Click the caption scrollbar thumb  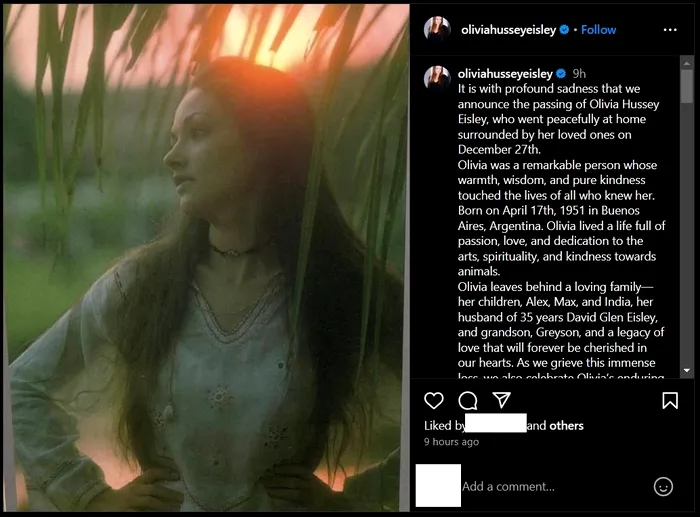[x=686, y=87]
